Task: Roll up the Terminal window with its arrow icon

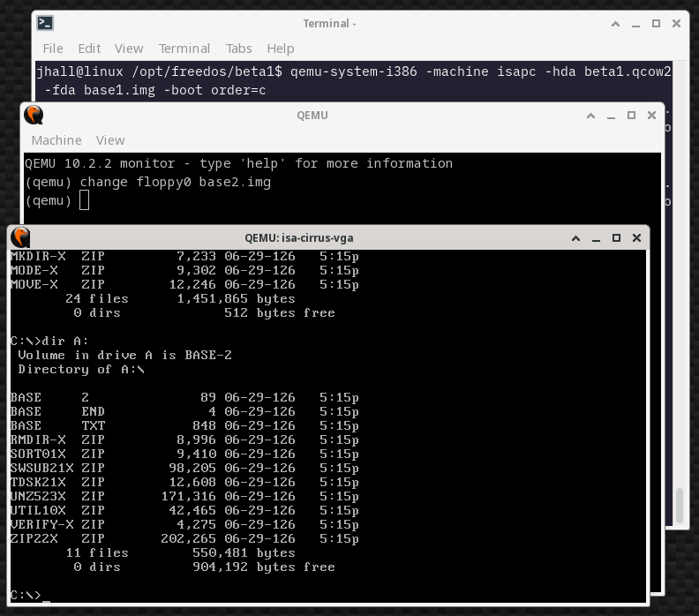Action: 615,24
